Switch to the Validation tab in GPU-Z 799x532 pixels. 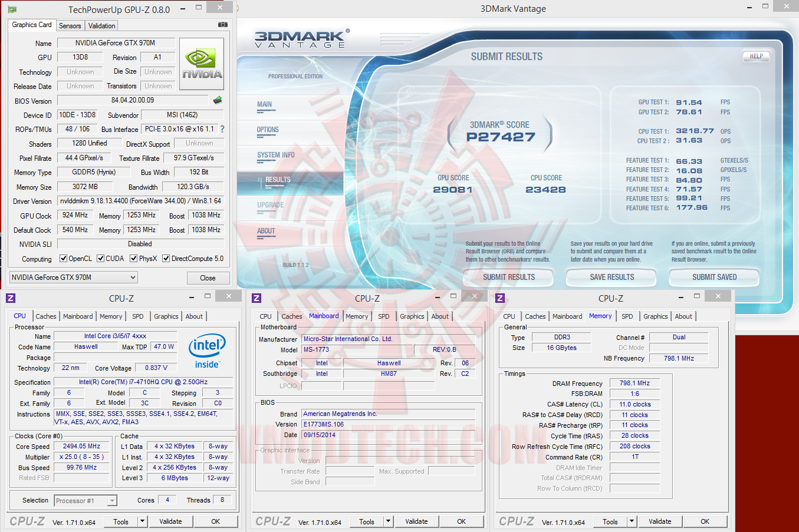click(x=101, y=26)
